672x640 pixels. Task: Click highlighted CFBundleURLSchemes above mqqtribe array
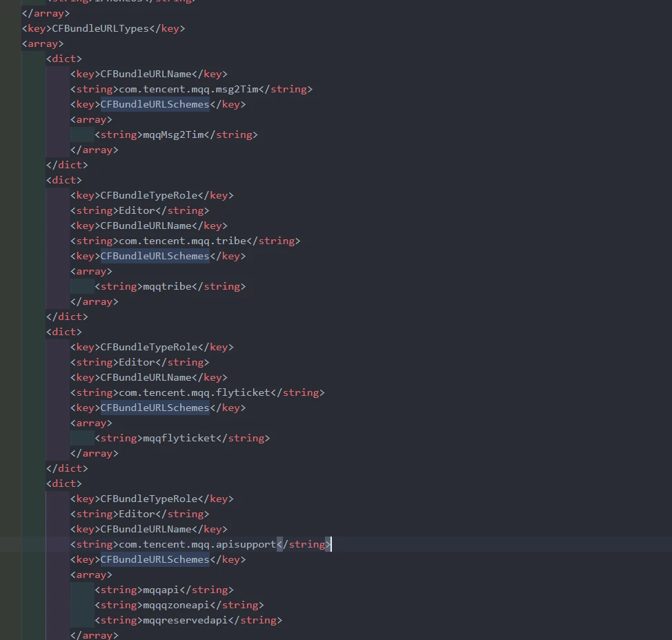[x=155, y=256]
